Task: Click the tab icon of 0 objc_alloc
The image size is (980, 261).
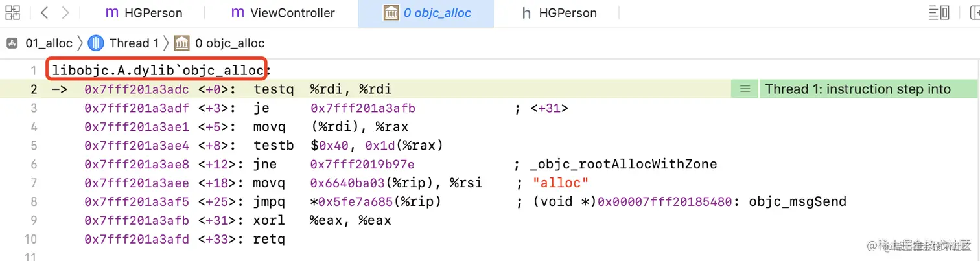Action: click(x=391, y=13)
